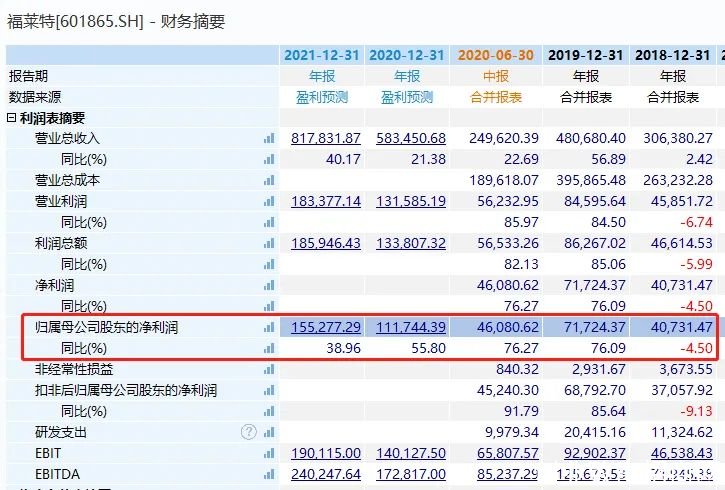Click the 福莱特[601865.SH] - 财务摘要 title
The width and height of the screenshot is (725, 490).
pos(116,22)
